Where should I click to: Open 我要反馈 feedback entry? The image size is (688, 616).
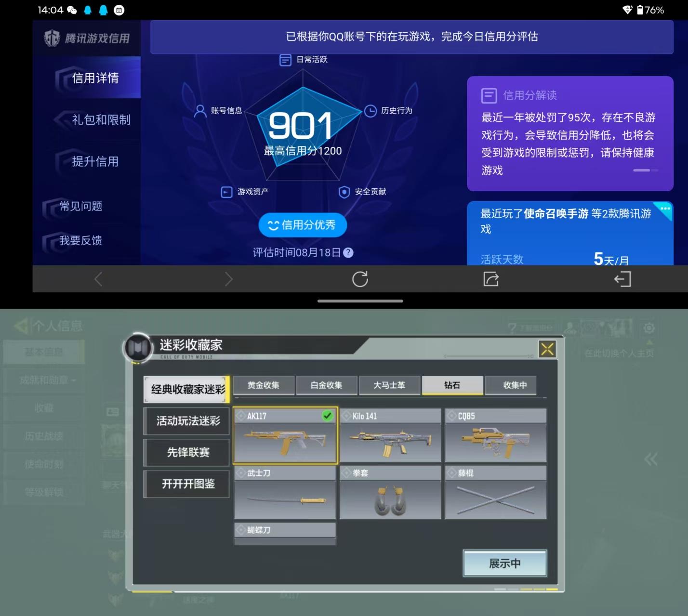click(81, 240)
